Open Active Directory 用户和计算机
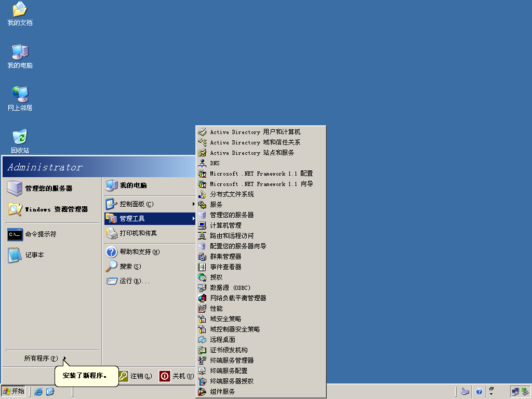The width and height of the screenshot is (532, 399). pyautogui.click(x=261, y=132)
